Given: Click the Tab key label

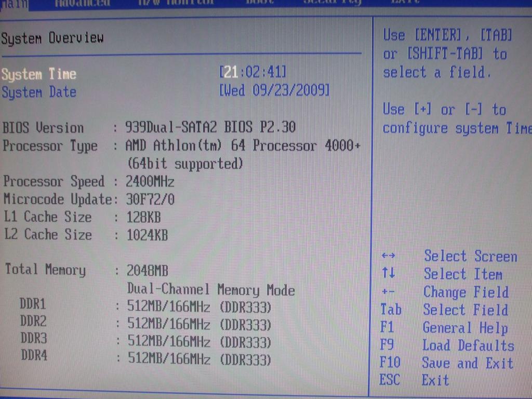Looking at the screenshot, I should click(391, 310).
